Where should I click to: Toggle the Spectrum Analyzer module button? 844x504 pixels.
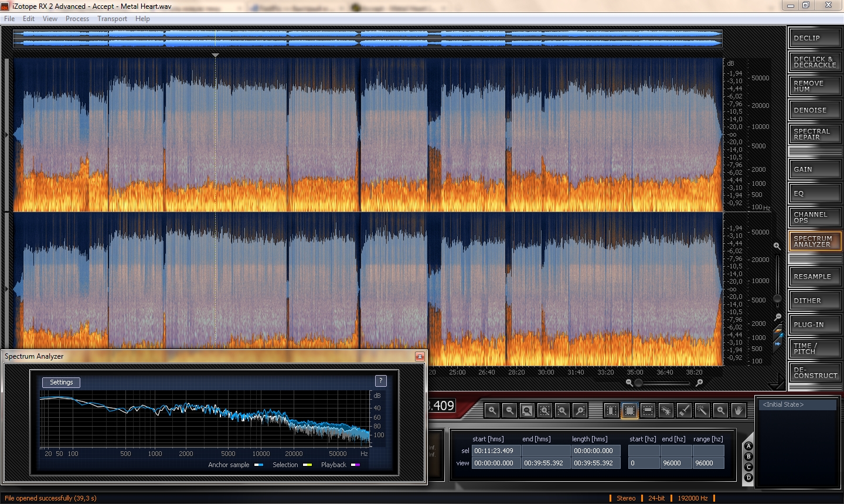[815, 241]
